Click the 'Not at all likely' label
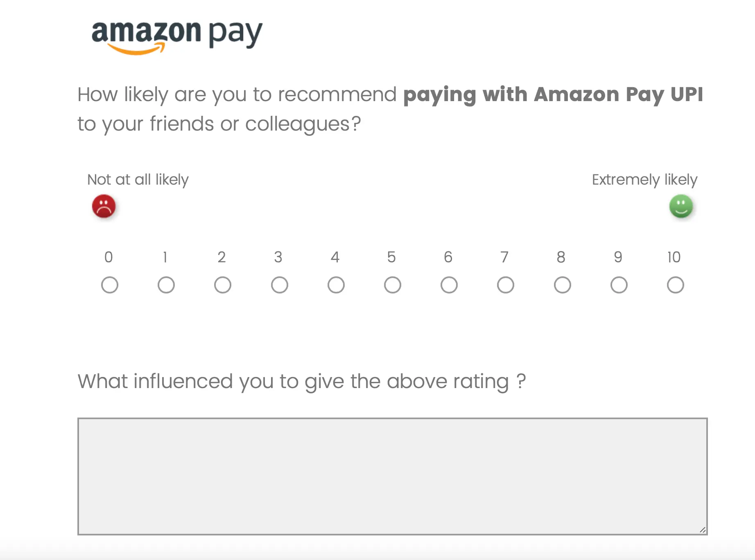Viewport: 755px width, 560px height. point(138,179)
